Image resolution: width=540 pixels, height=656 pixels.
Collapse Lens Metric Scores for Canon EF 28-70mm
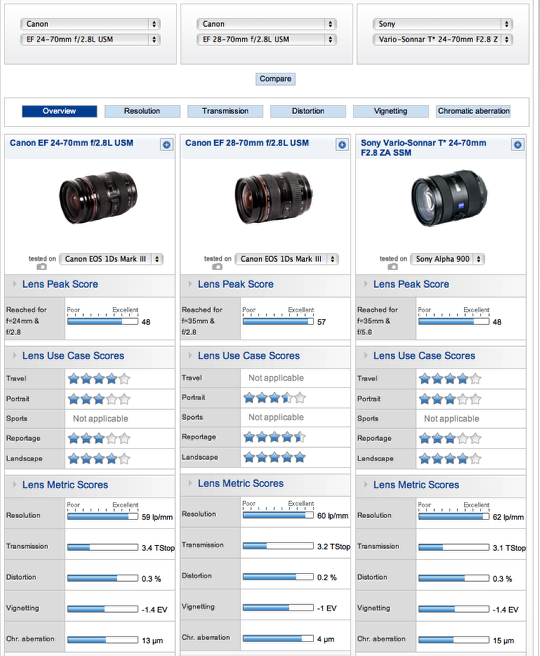click(190, 483)
